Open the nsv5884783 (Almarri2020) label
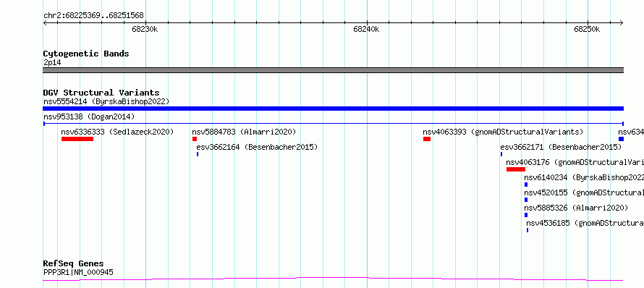 pos(244,132)
